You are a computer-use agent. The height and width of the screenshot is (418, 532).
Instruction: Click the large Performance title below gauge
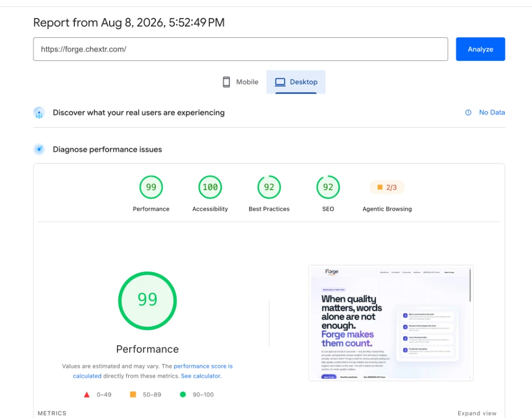coord(147,349)
